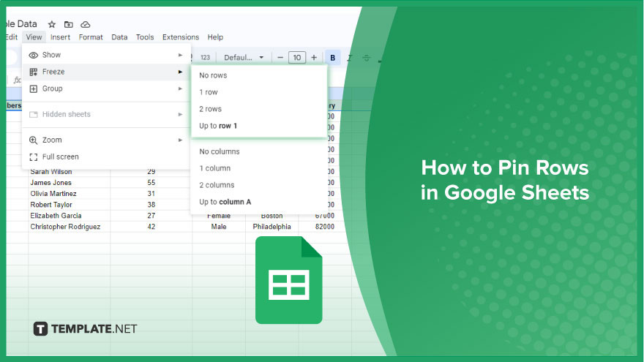644x362 pixels.
Task: Open the Format menu
Action: coord(91,37)
